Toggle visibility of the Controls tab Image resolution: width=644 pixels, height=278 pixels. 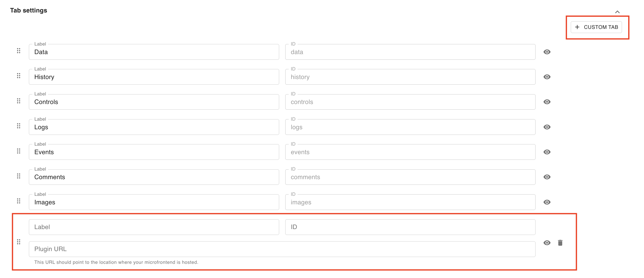pyautogui.click(x=547, y=102)
